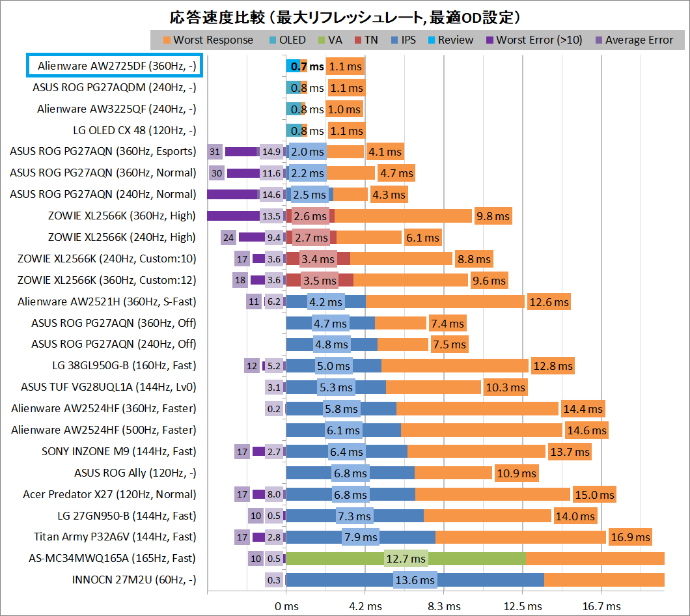Select the Acer Predator X27 (120Hz, Normal) label

[109, 494]
